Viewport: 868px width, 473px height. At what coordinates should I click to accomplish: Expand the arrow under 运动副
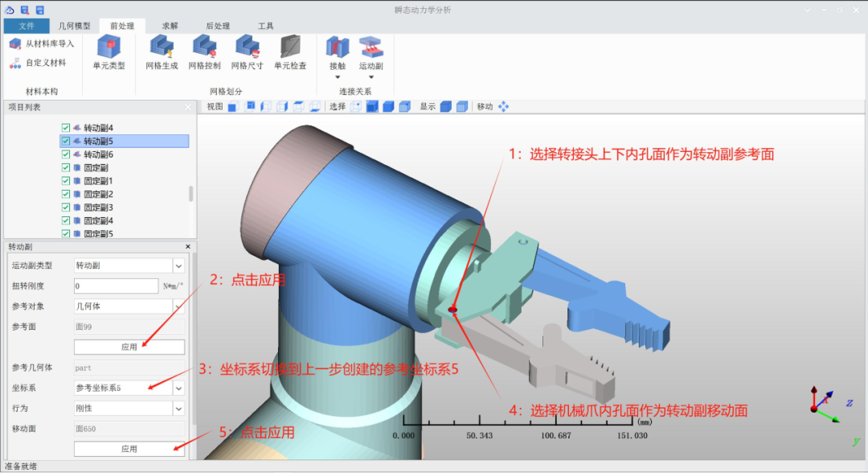(371, 77)
